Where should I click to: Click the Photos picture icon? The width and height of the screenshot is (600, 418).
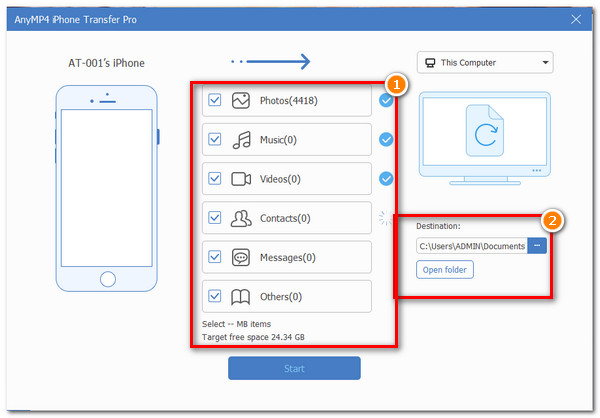pyautogui.click(x=240, y=101)
